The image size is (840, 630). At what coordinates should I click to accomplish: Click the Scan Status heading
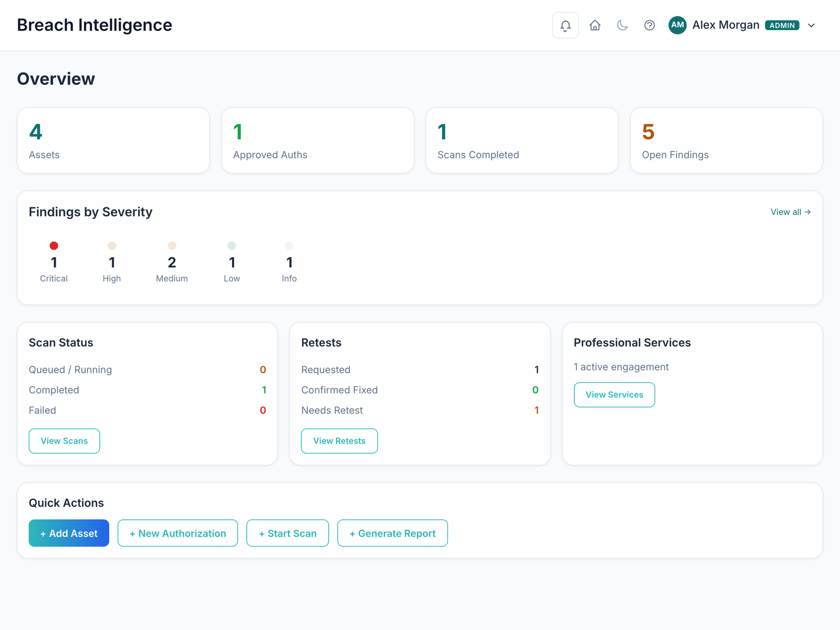pyautogui.click(x=61, y=343)
